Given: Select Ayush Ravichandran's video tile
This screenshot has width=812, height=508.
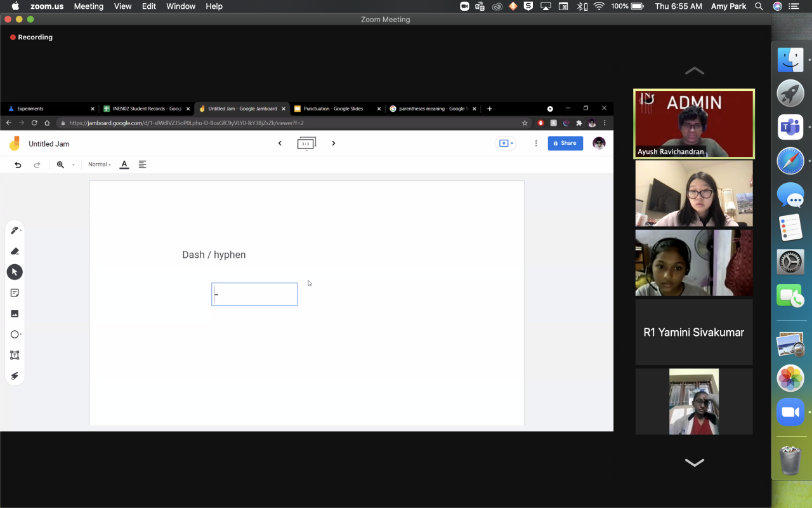Looking at the screenshot, I should coord(694,123).
